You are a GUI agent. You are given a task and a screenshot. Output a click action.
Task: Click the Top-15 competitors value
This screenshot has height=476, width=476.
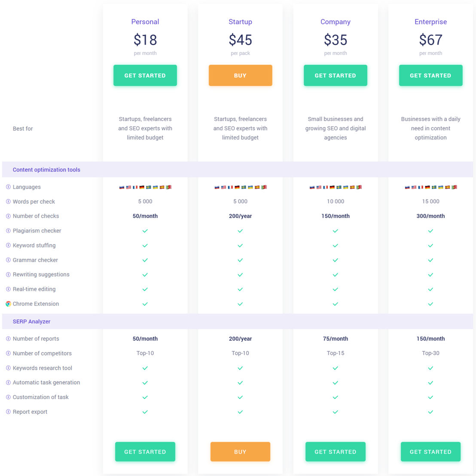336,353
